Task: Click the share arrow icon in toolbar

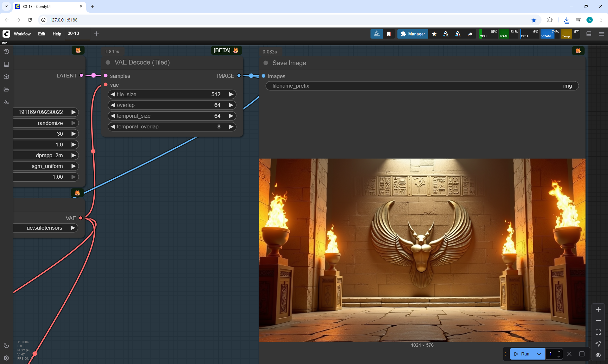Action: [x=470, y=34]
